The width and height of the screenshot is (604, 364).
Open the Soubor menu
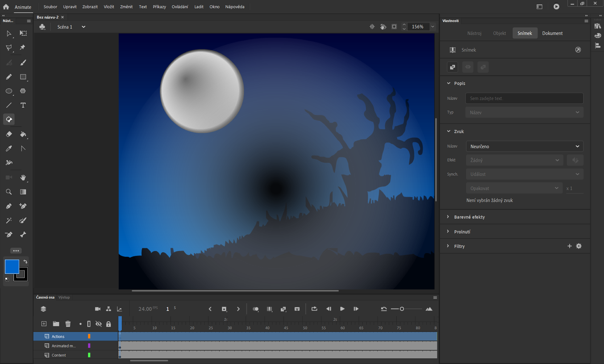pos(50,7)
